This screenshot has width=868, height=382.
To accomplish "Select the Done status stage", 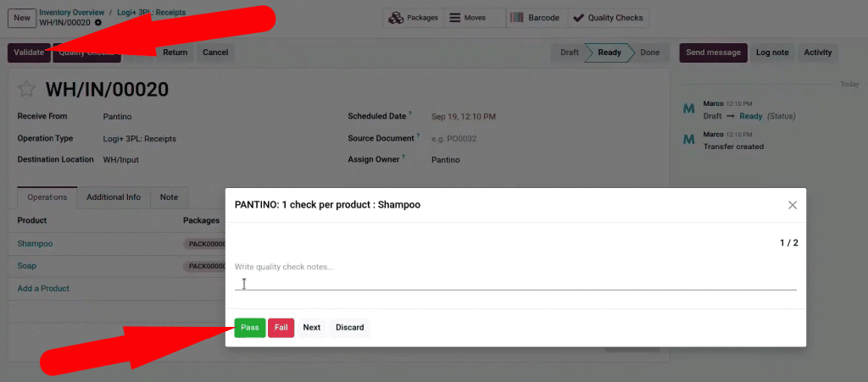I will (x=650, y=53).
